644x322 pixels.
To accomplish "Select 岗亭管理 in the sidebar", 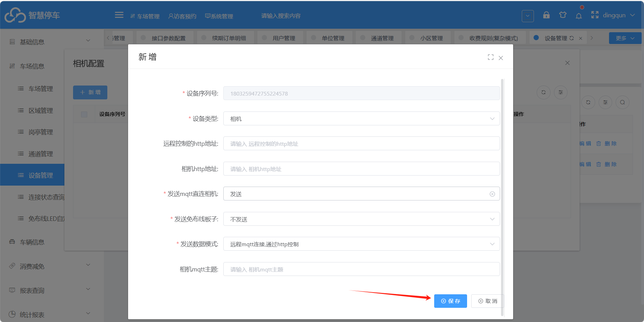I will [41, 132].
